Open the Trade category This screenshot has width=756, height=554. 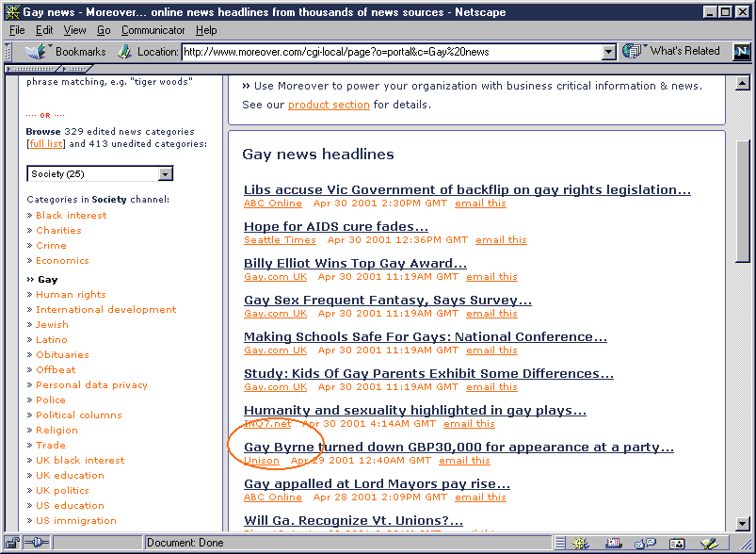[51, 445]
